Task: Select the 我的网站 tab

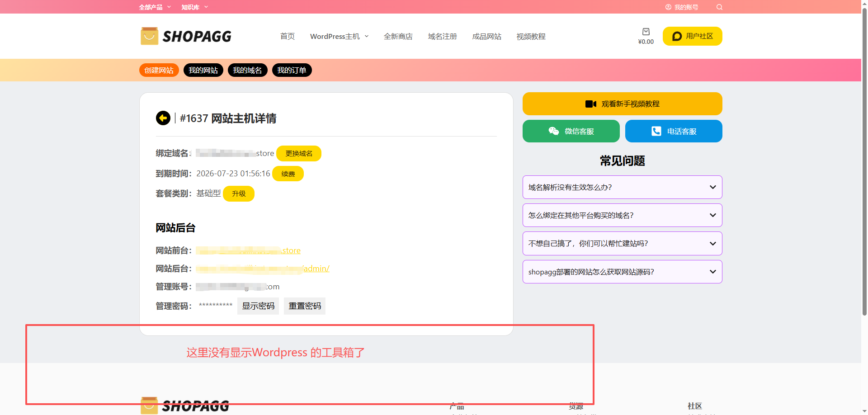Action: [x=203, y=70]
